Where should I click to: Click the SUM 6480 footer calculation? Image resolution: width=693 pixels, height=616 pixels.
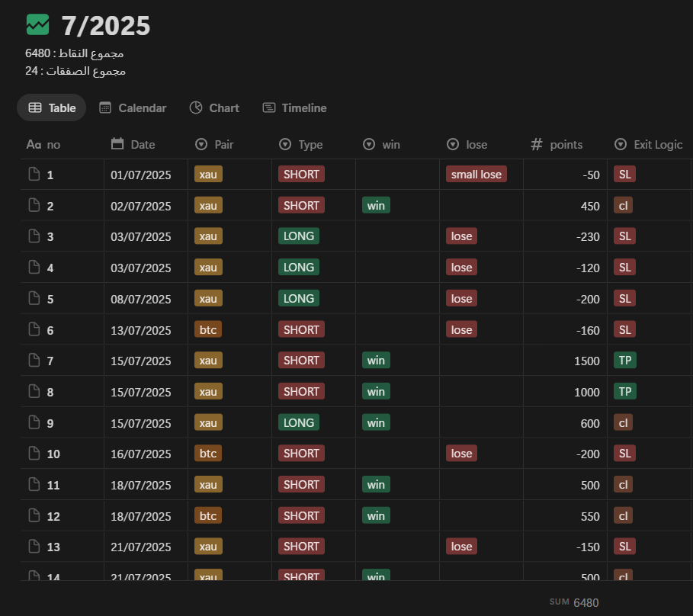[x=575, y=602]
